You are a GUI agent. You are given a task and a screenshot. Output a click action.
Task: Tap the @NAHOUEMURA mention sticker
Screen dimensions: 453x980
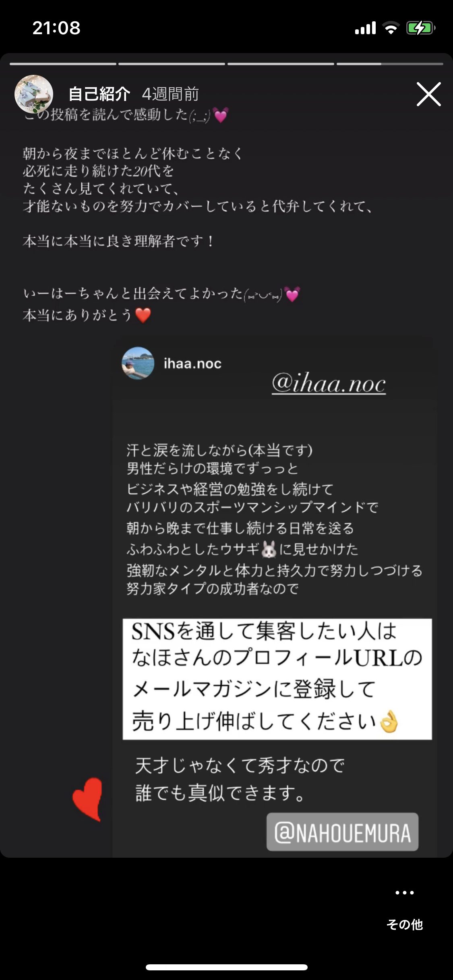tap(342, 832)
